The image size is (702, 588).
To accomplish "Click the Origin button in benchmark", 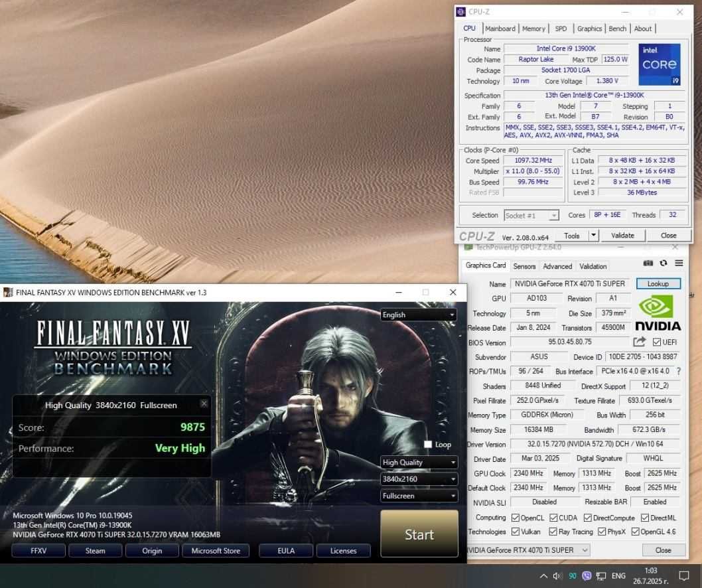I will tap(152, 551).
